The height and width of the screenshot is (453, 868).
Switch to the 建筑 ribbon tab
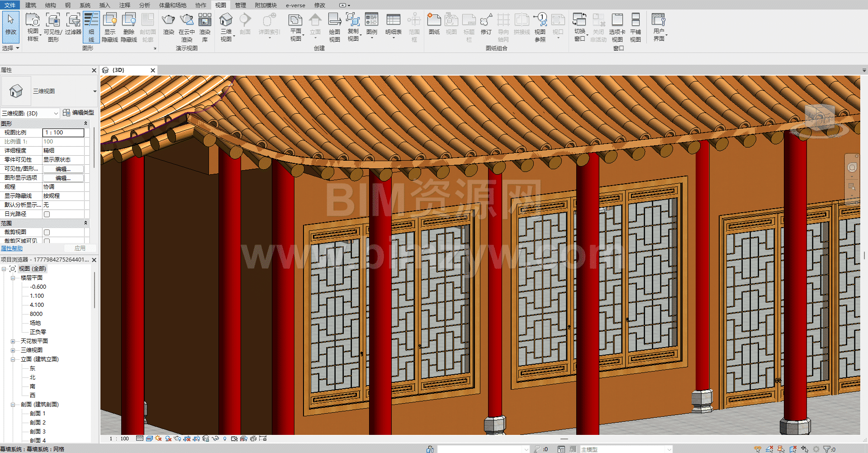[31, 5]
